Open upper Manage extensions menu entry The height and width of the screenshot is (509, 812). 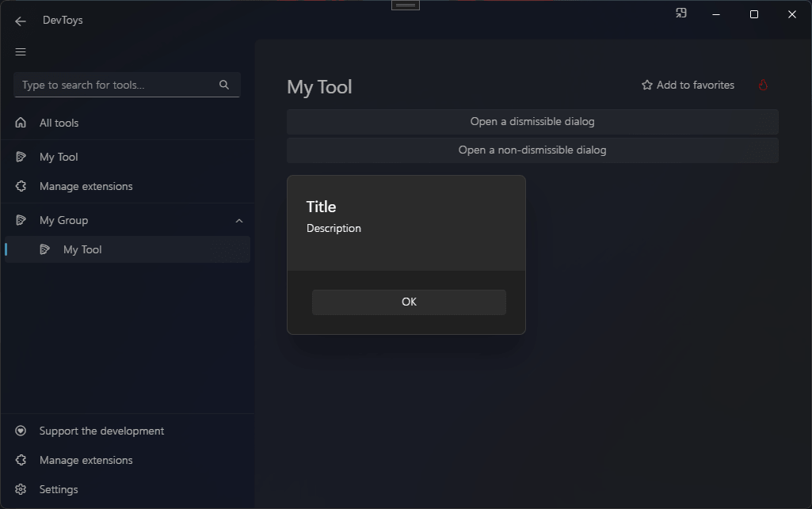86,186
